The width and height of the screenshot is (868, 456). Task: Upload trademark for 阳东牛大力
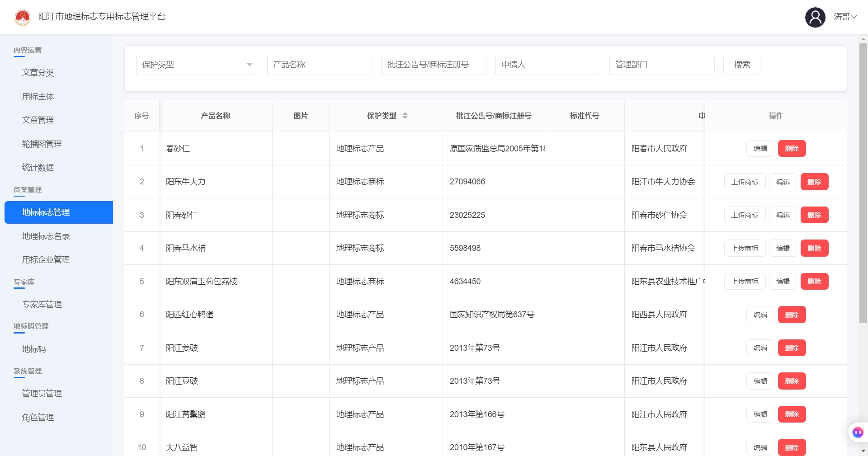[745, 182]
